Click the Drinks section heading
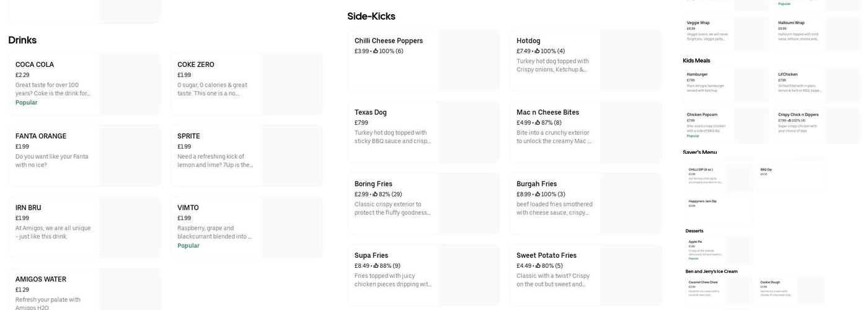This screenshot has width=868, height=310. (22, 40)
